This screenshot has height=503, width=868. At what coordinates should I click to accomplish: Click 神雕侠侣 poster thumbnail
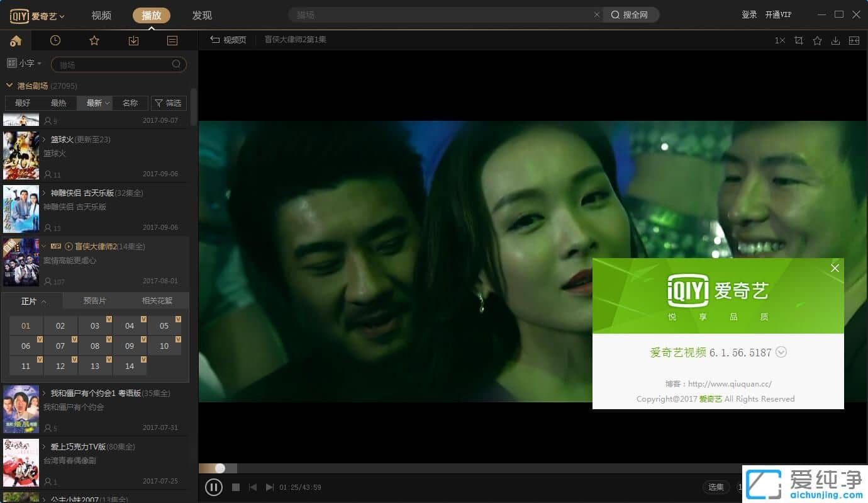click(x=21, y=209)
